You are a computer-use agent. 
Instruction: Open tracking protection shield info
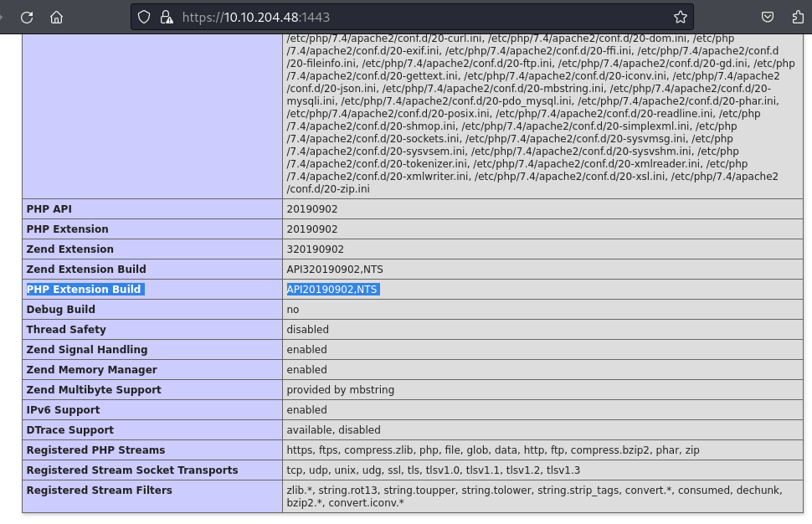tap(144, 17)
